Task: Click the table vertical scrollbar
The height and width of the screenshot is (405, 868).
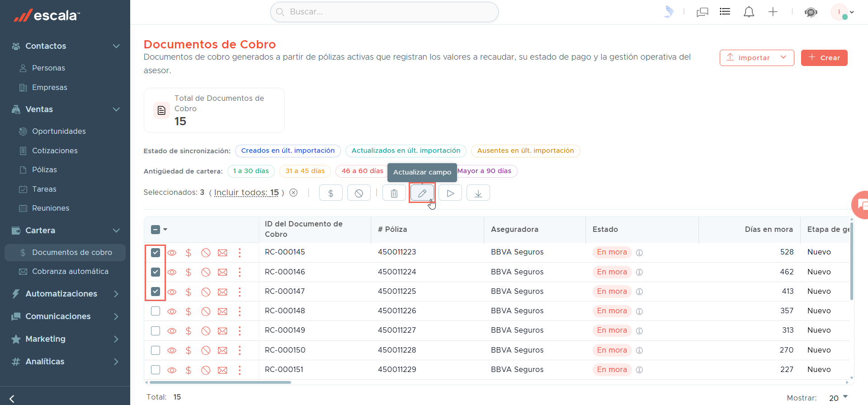Action: [x=852, y=261]
